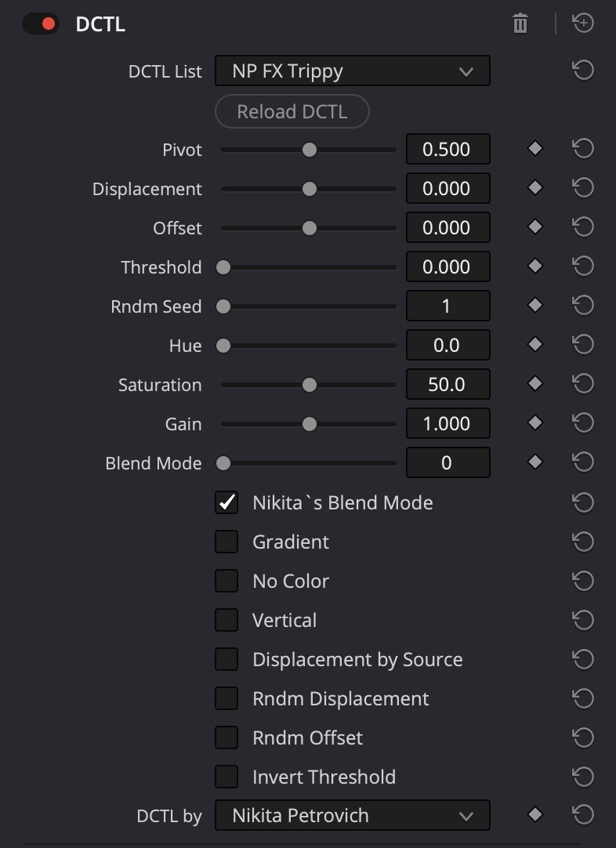The width and height of the screenshot is (616, 848).
Task: Reset the Hue parameter
Action: point(583,345)
